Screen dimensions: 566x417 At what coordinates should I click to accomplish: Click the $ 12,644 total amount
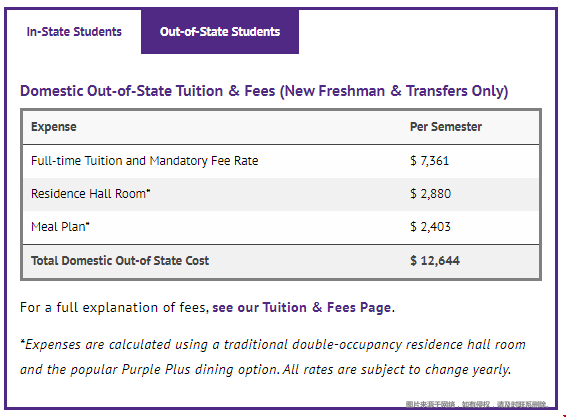(435, 261)
